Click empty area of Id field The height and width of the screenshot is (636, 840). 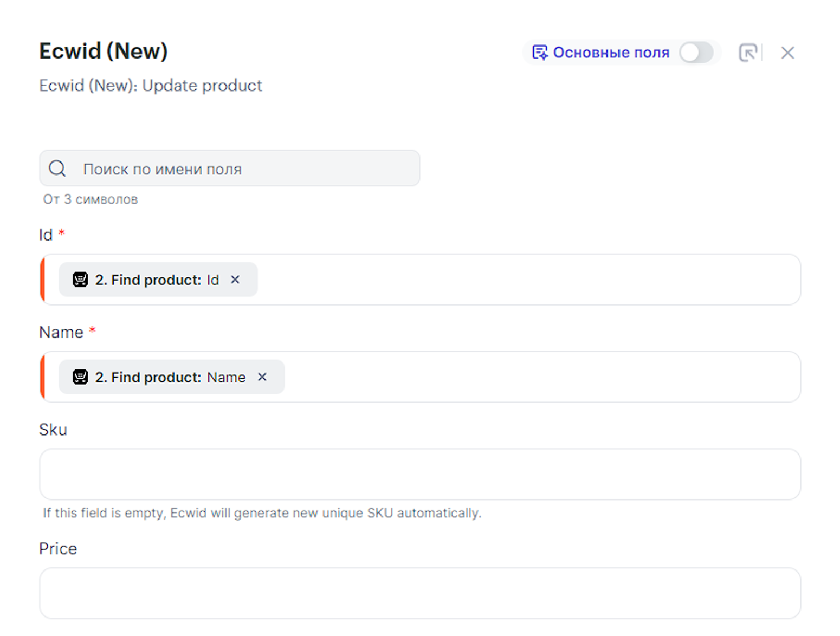point(515,280)
